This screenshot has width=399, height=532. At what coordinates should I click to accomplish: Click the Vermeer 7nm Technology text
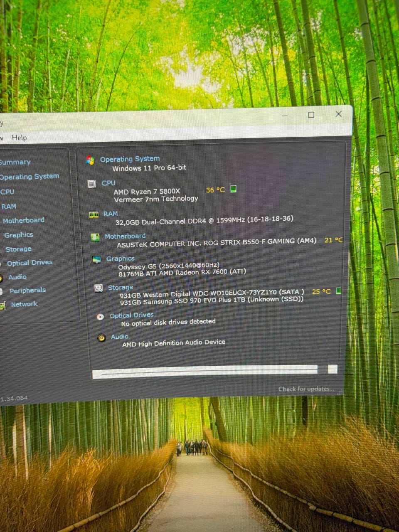click(156, 199)
